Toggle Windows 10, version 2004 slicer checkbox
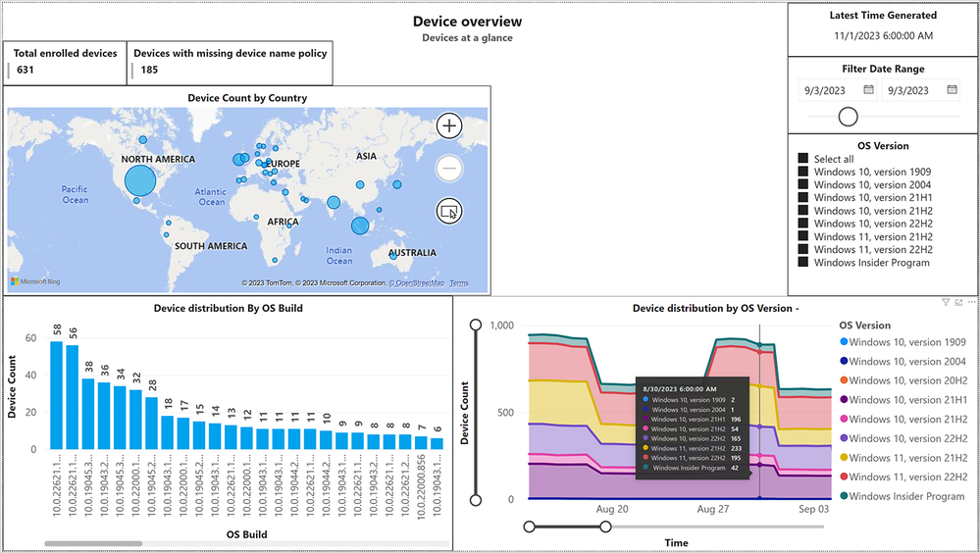Screen dimensions: 980x553 (x=803, y=184)
